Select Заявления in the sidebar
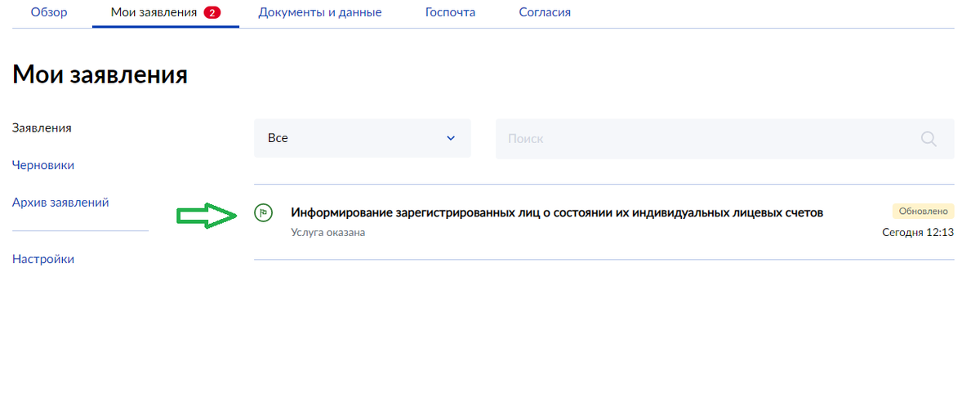980x406 pixels. pos(42,128)
